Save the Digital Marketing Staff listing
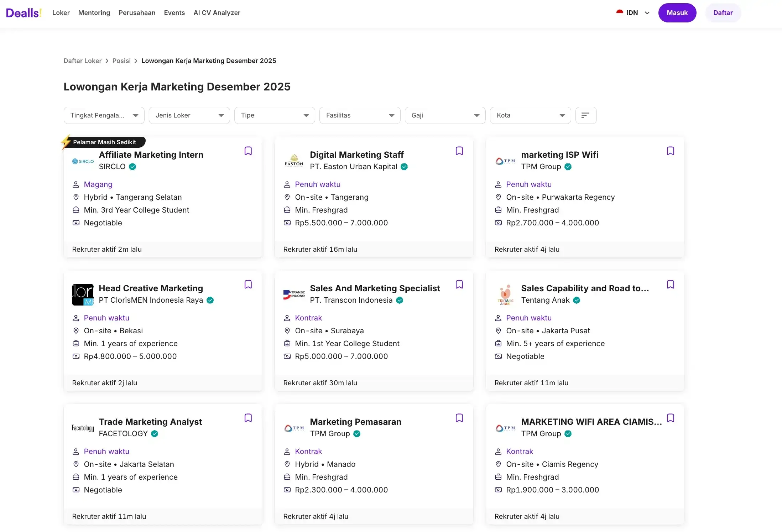 coord(459,151)
